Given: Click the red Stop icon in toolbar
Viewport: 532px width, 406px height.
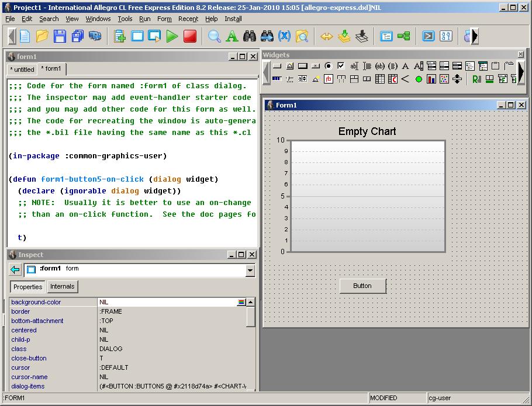Looking at the screenshot, I should pos(189,36).
